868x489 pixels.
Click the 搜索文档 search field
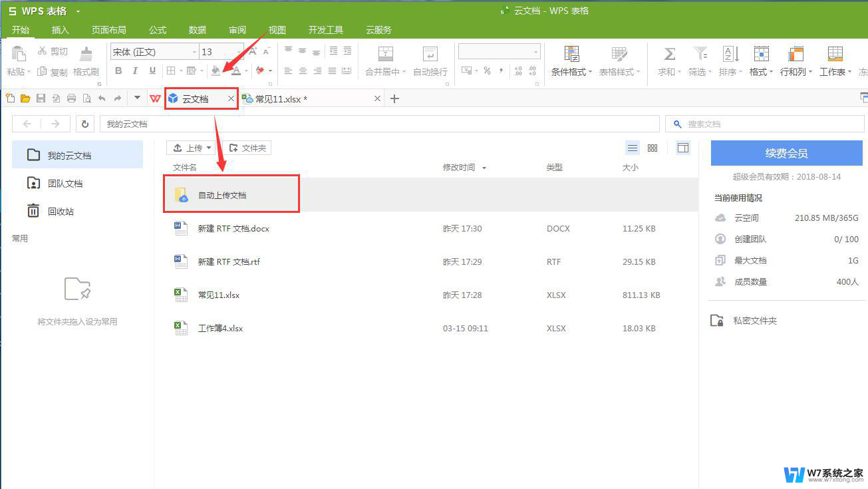coord(765,124)
